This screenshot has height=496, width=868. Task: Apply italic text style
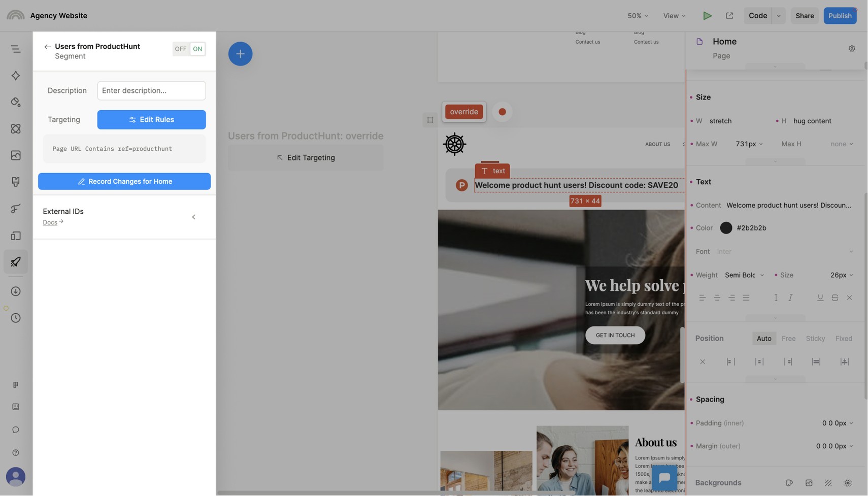[x=790, y=298]
